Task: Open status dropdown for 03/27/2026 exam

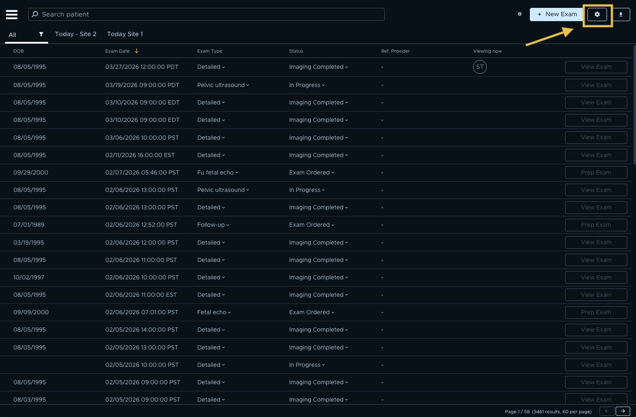Action: [318, 67]
